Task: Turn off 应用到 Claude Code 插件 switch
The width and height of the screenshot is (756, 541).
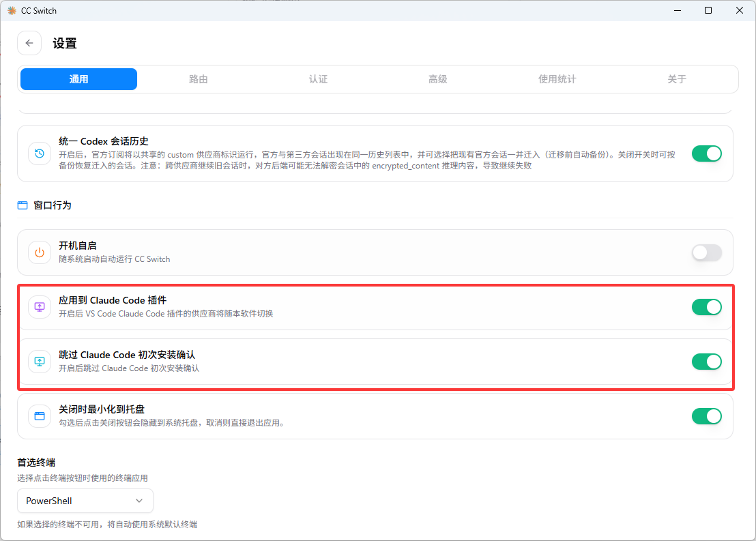Action: click(x=706, y=307)
